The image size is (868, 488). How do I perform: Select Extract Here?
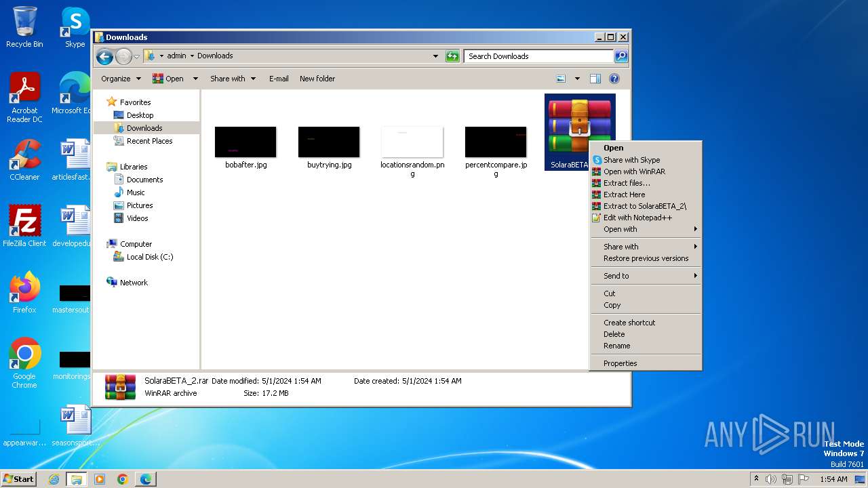(x=646, y=195)
